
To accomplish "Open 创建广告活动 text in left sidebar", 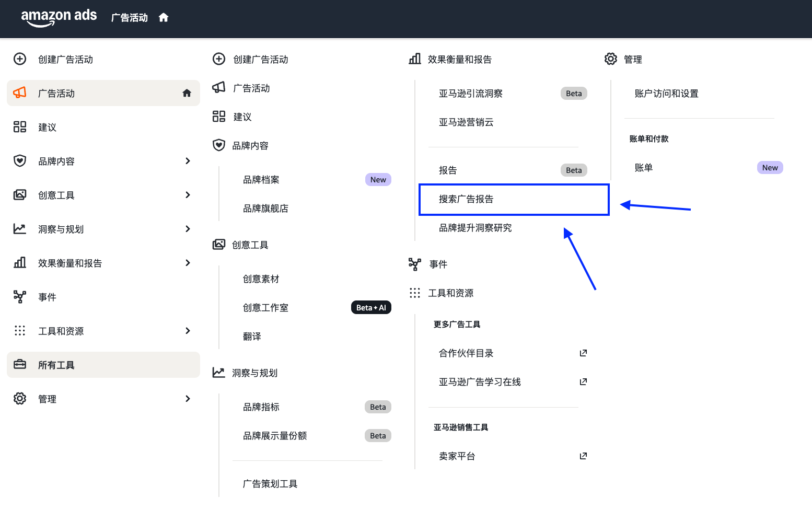I will coord(65,60).
